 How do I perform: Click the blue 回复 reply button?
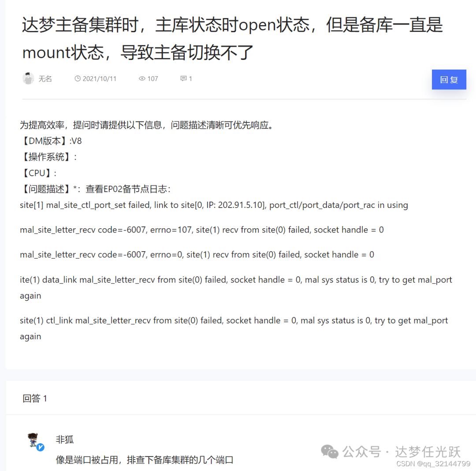(x=449, y=79)
